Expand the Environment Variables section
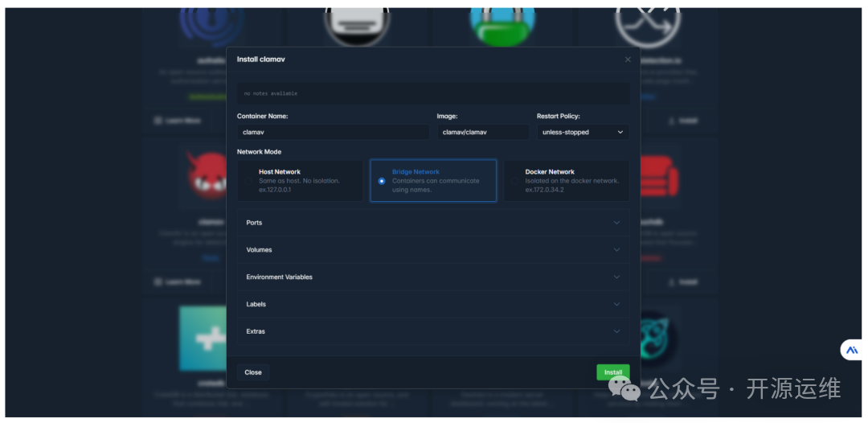This screenshot has width=868, height=423. [x=433, y=277]
